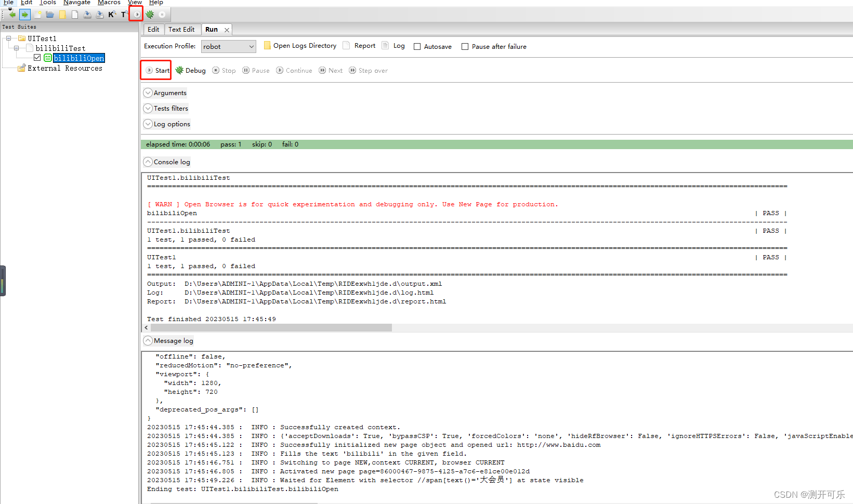
Task: Click the second Save all disk icon
Action: (x=100, y=15)
